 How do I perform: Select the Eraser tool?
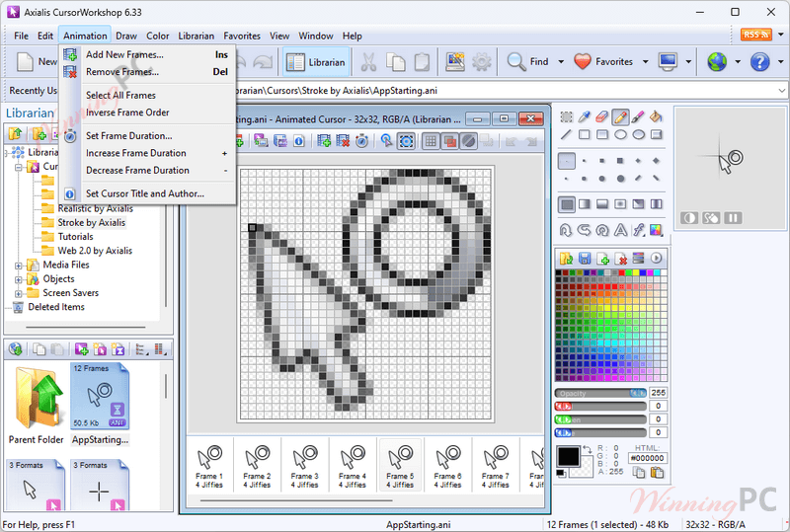pos(602,117)
